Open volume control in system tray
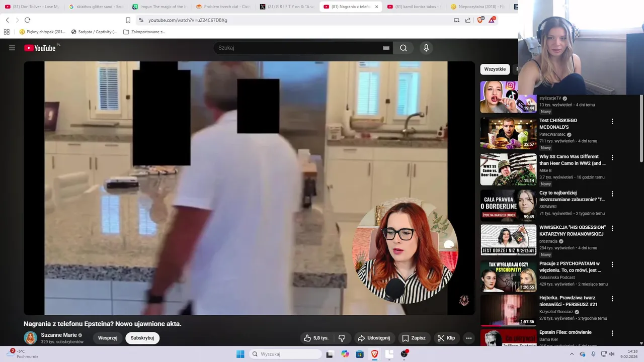This screenshot has width=644, height=362. 612,354
